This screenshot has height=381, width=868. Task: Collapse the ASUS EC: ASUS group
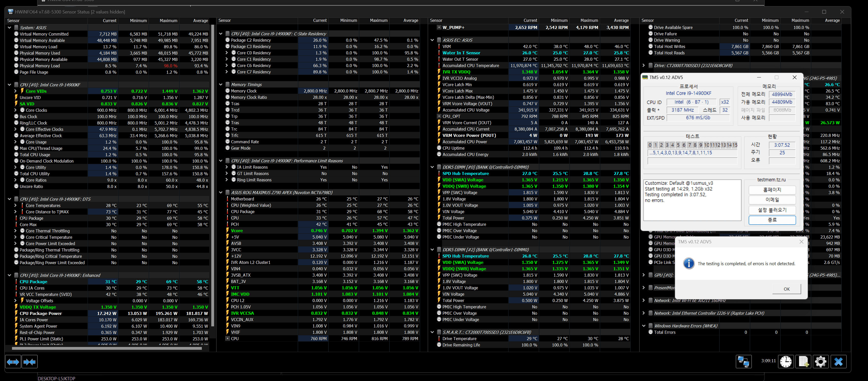[x=432, y=40]
